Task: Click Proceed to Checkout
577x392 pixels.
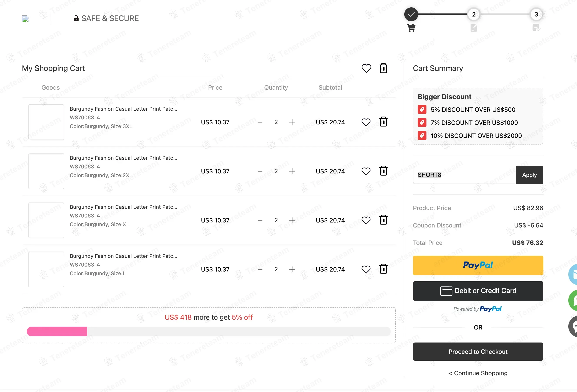Action: click(478, 352)
